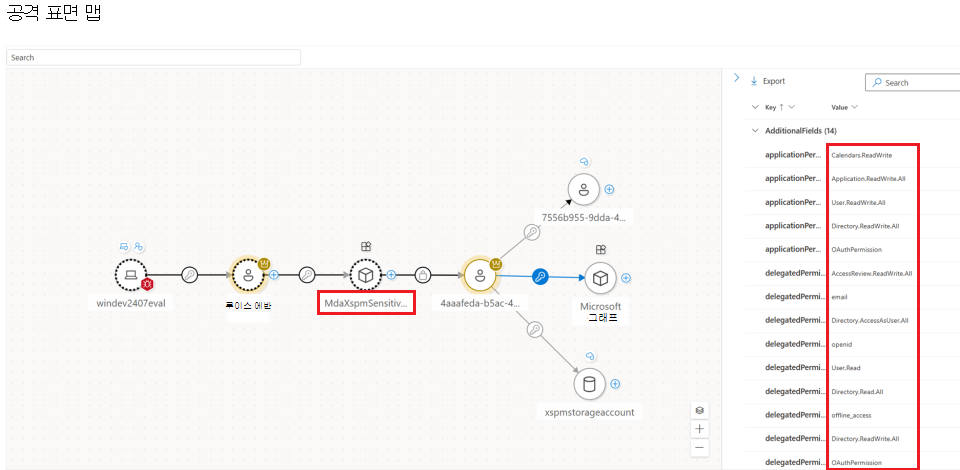
Task: Expand the plus button beside MdaXspmSensitiv node
Action: tap(391, 275)
